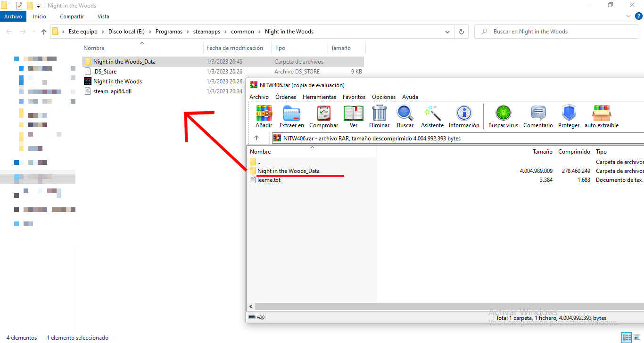The height and width of the screenshot is (343, 644).
Task: Go forward in File Explorer navigation
Action: point(23,32)
